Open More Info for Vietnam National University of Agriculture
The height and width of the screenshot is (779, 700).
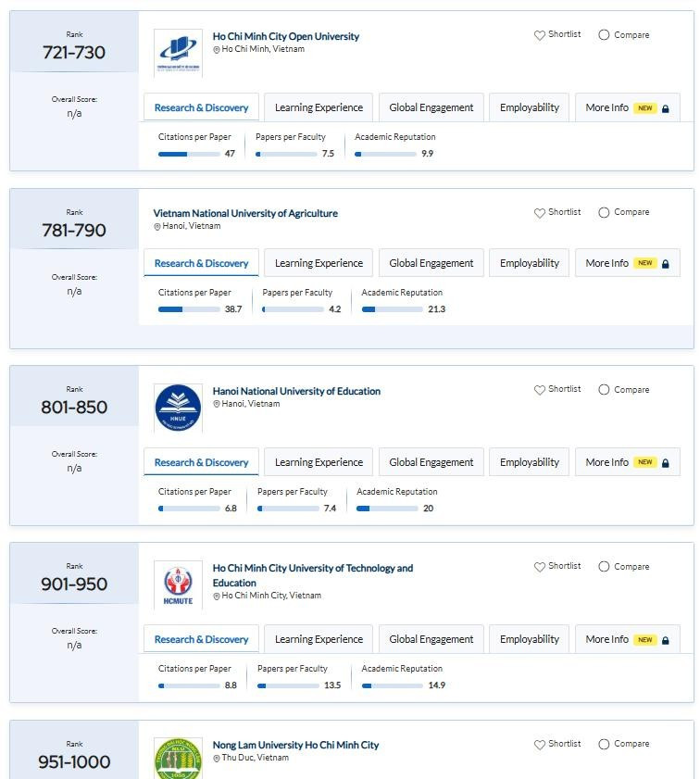(x=627, y=263)
